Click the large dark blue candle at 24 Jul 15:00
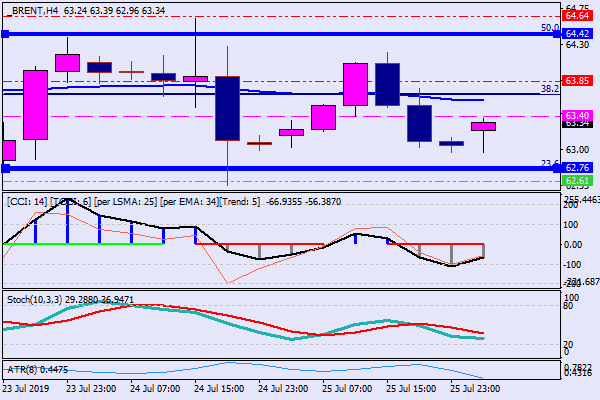Screen dimensions: 600x400 pos(227,108)
